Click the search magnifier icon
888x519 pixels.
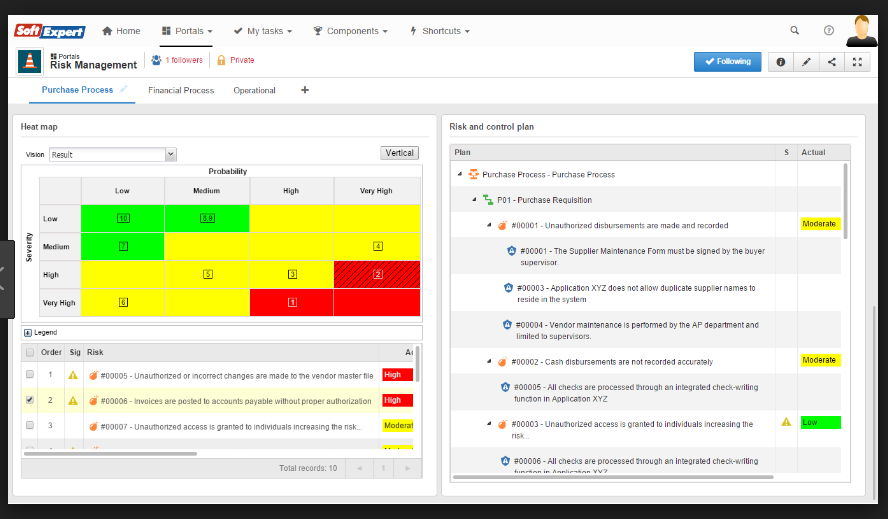tap(795, 31)
